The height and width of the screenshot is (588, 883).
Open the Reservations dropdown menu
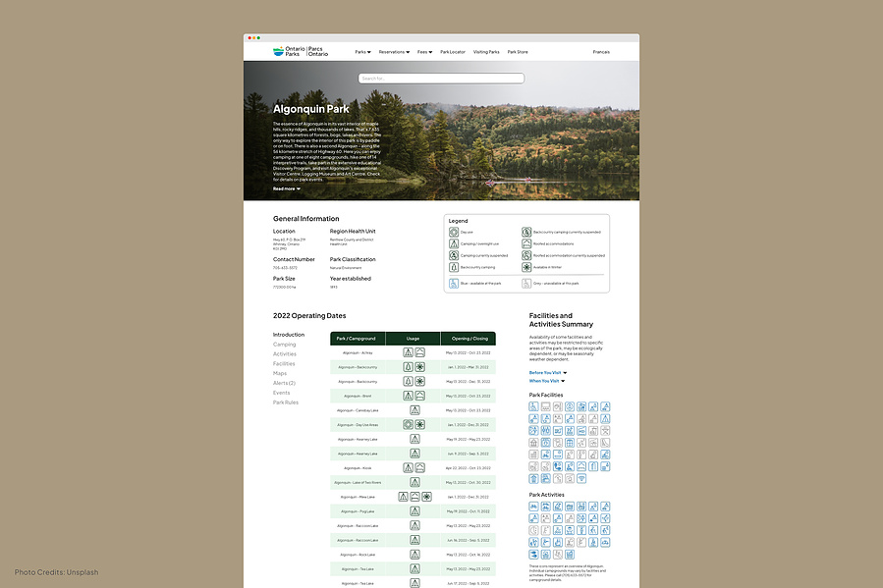[x=394, y=52]
